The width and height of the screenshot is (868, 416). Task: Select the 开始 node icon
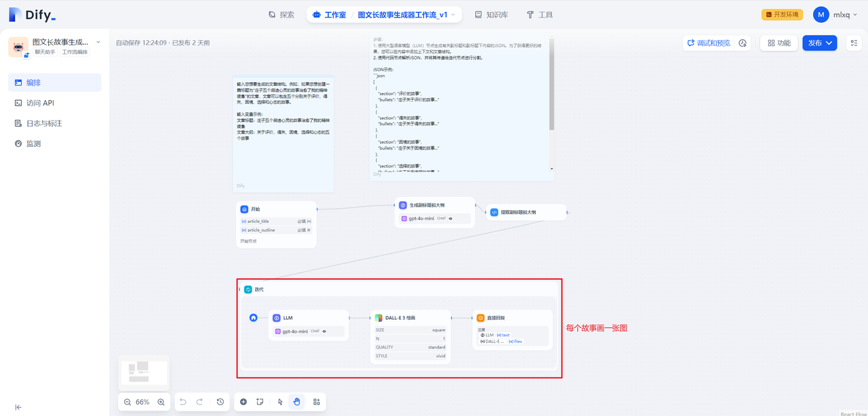(x=244, y=209)
